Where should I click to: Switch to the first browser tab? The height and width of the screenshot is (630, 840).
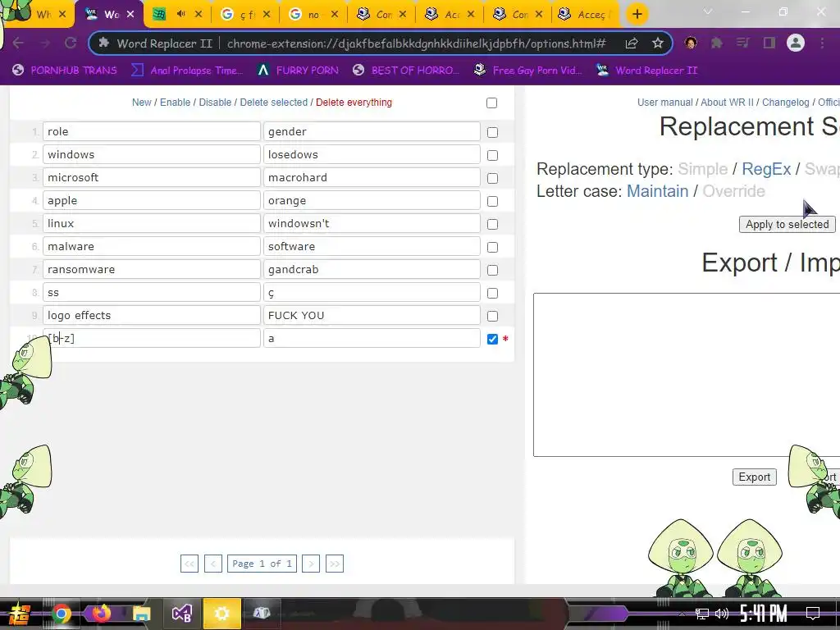coord(38,15)
